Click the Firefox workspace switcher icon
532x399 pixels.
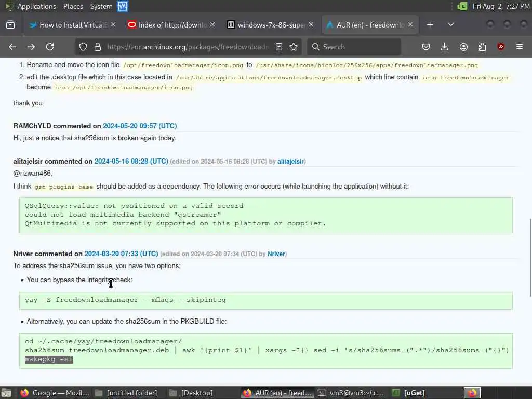pyautogui.click(x=472, y=393)
